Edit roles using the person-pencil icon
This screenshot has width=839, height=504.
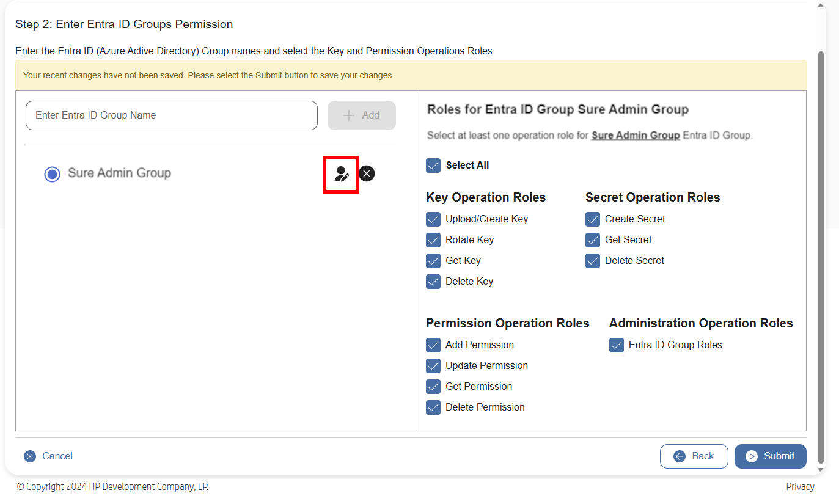340,173
